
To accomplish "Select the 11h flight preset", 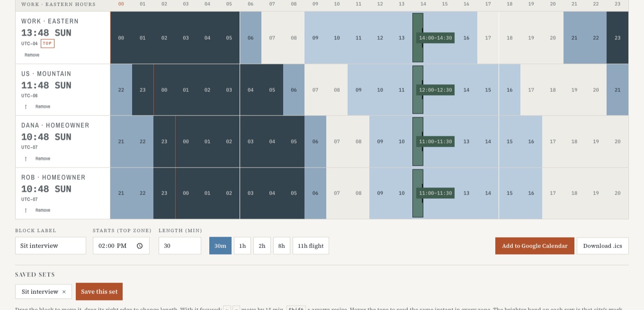I will (311, 246).
